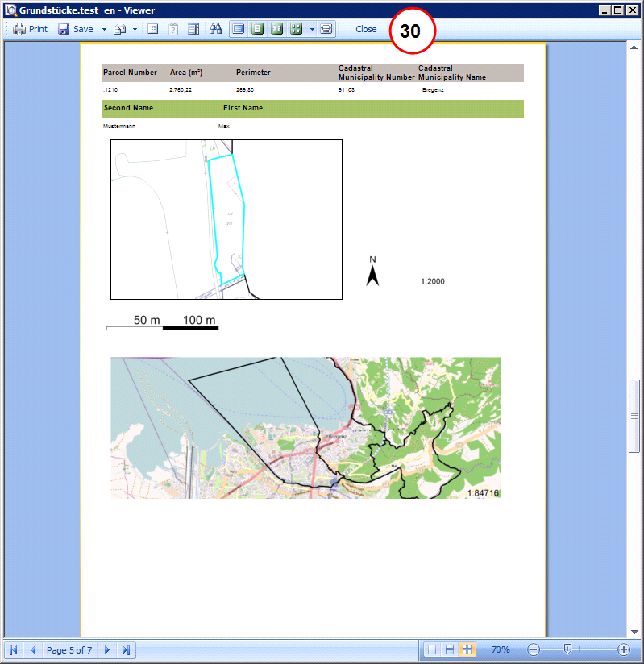
Task: Click the Cadastral Municipality Number header
Action: [x=376, y=73]
